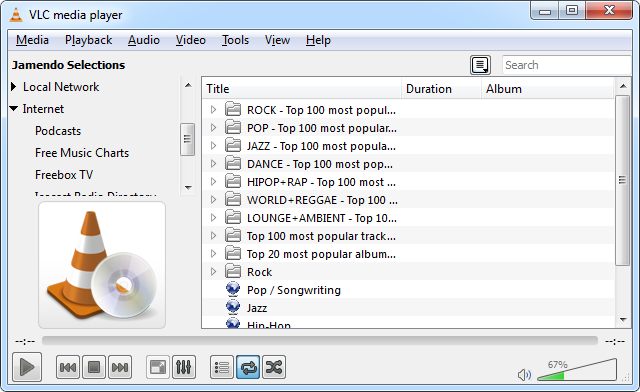Viewport: 640px width, 392px height.
Task: Click the sidebar scroll up arrow
Action: coord(188,85)
